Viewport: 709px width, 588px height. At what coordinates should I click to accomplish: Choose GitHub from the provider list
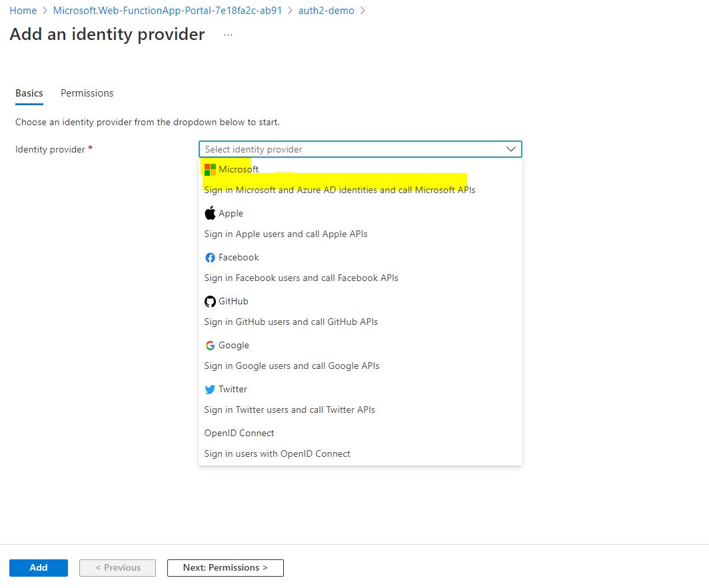(x=360, y=311)
